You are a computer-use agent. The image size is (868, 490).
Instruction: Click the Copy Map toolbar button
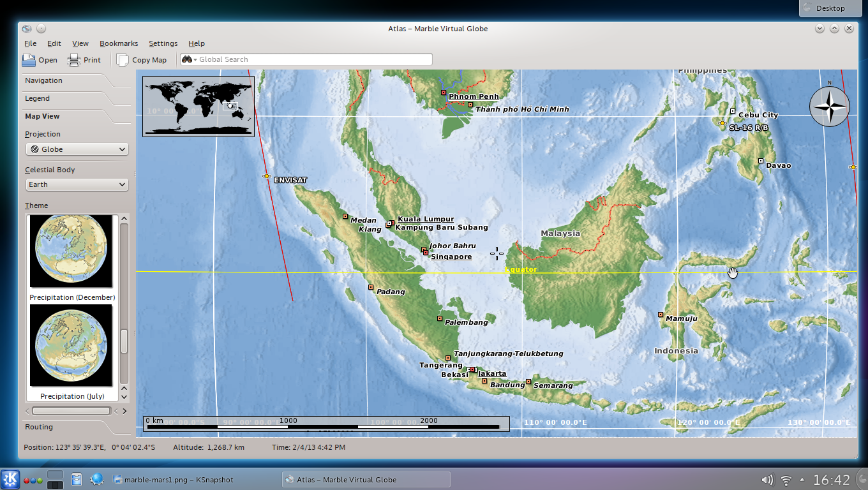(142, 60)
